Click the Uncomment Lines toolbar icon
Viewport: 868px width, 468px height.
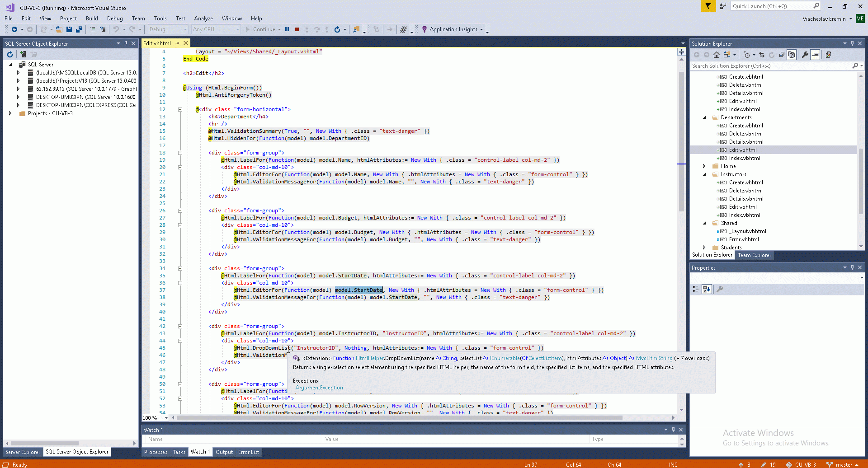pos(103,29)
